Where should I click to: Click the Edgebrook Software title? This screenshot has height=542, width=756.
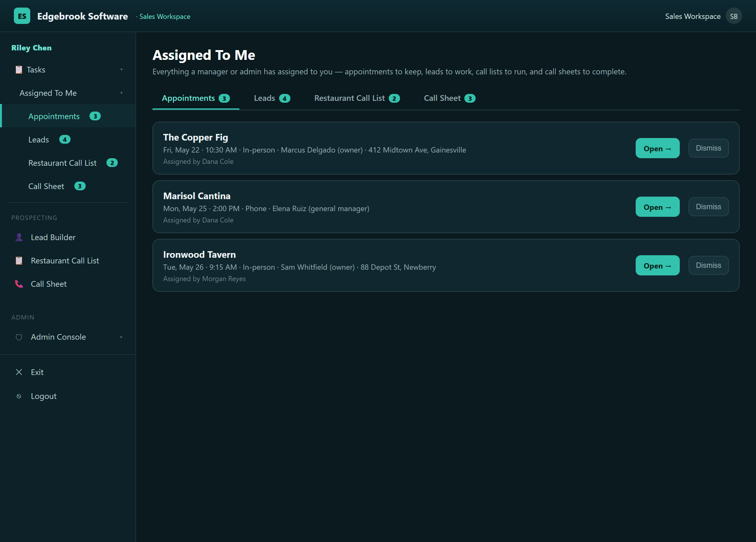[x=82, y=16]
